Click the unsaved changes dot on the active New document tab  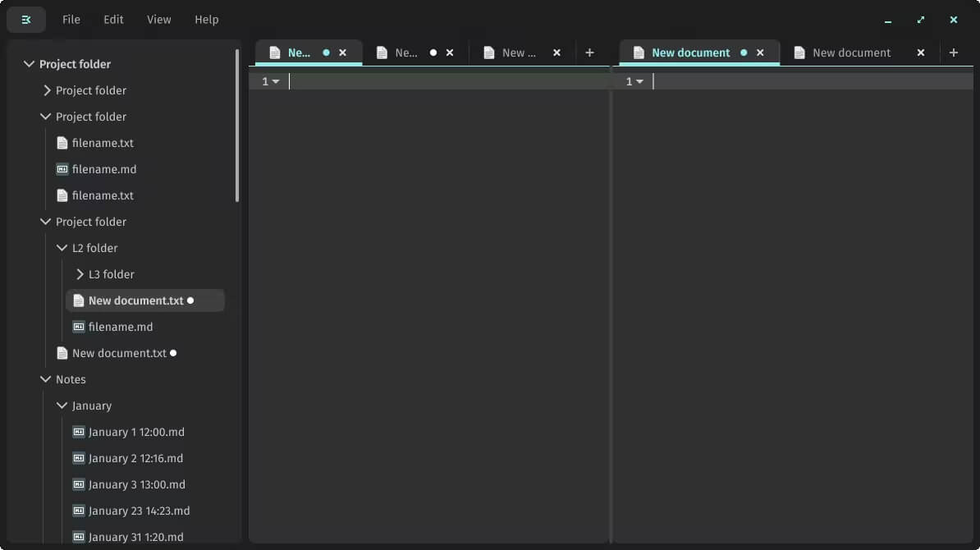[x=743, y=52]
